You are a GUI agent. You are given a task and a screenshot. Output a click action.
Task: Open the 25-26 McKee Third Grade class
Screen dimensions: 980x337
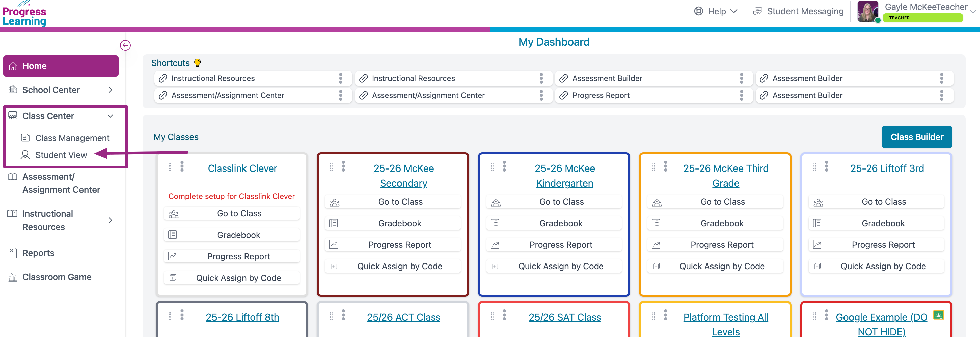[x=726, y=176]
